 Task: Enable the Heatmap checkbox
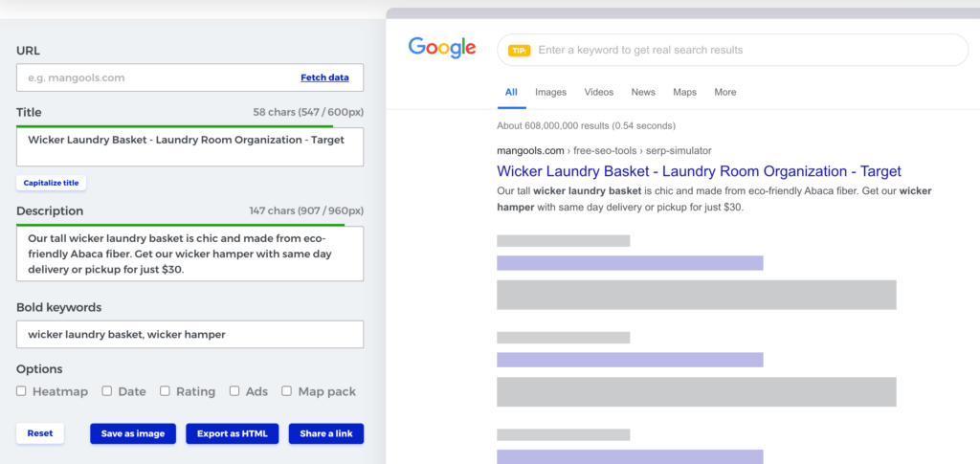click(21, 391)
